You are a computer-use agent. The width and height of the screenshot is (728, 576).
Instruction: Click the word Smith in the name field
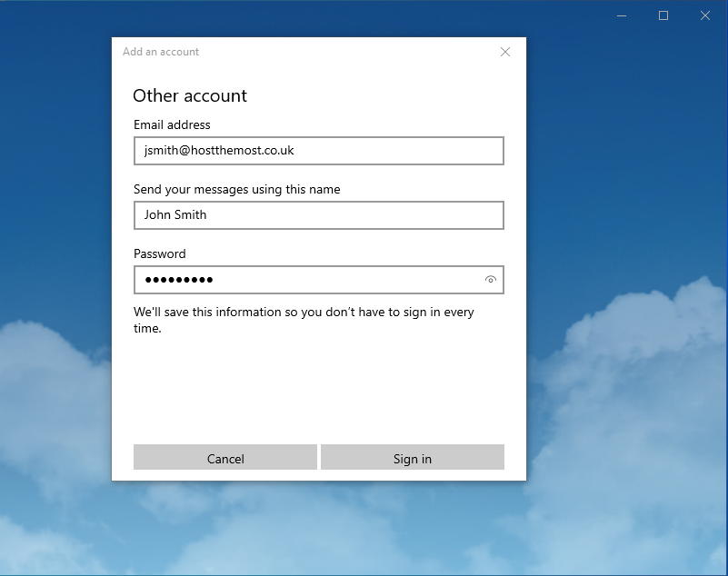pos(189,215)
